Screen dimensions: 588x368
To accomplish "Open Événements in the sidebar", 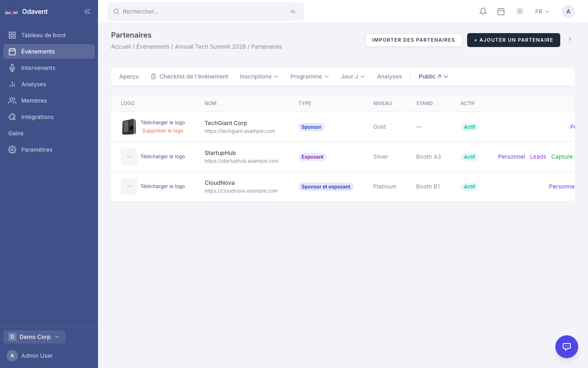I will tap(49, 52).
